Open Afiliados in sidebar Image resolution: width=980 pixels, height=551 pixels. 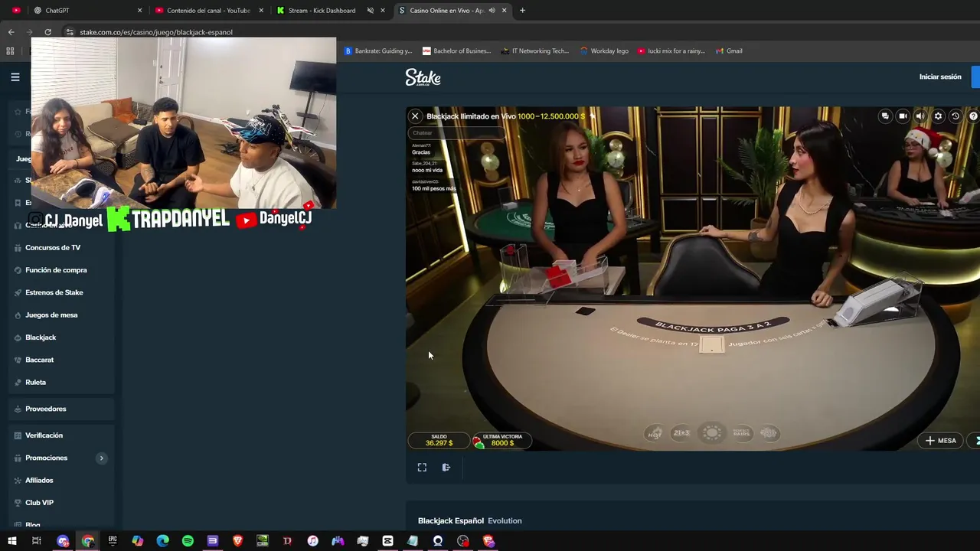pos(39,481)
